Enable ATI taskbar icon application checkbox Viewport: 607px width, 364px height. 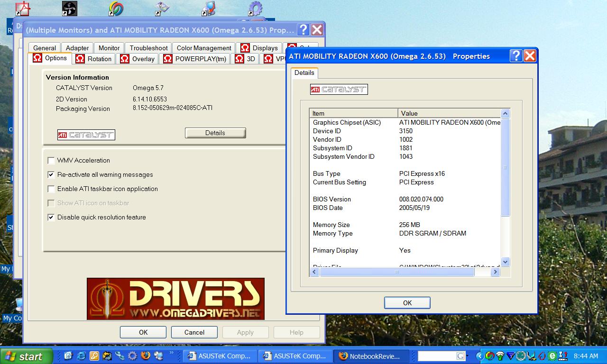point(51,189)
